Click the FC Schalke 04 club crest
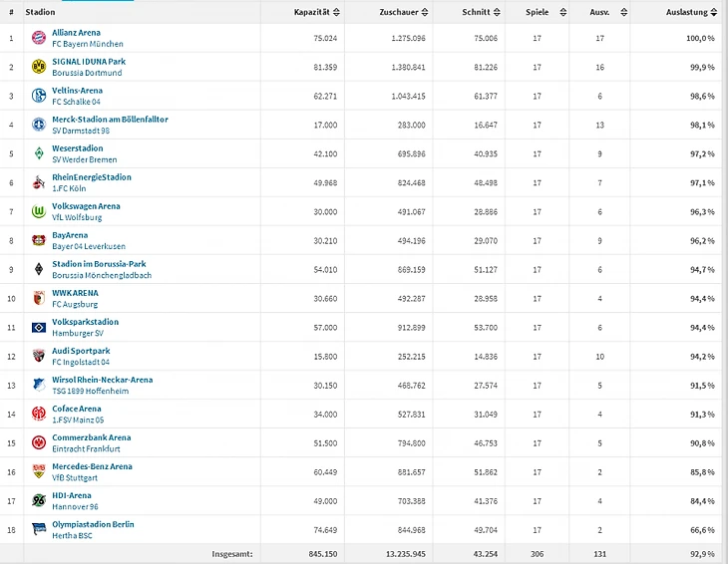Screen dimensions: 728x564 (x=38, y=96)
